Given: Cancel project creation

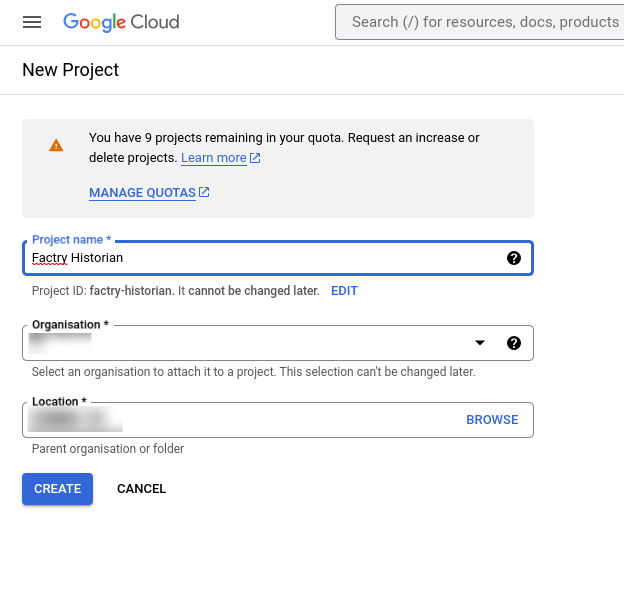Looking at the screenshot, I should pos(142,489).
